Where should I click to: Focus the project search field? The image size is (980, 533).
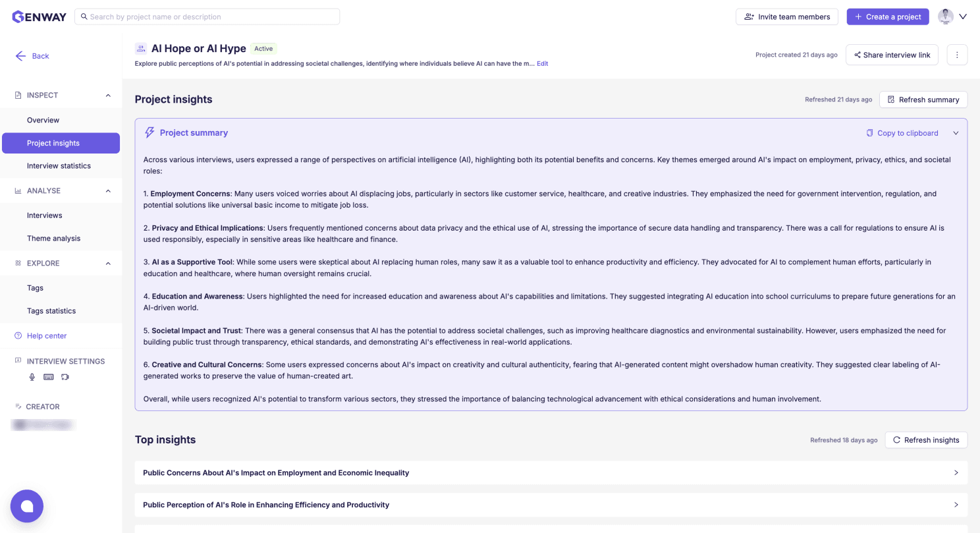pyautogui.click(x=207, y=16)
